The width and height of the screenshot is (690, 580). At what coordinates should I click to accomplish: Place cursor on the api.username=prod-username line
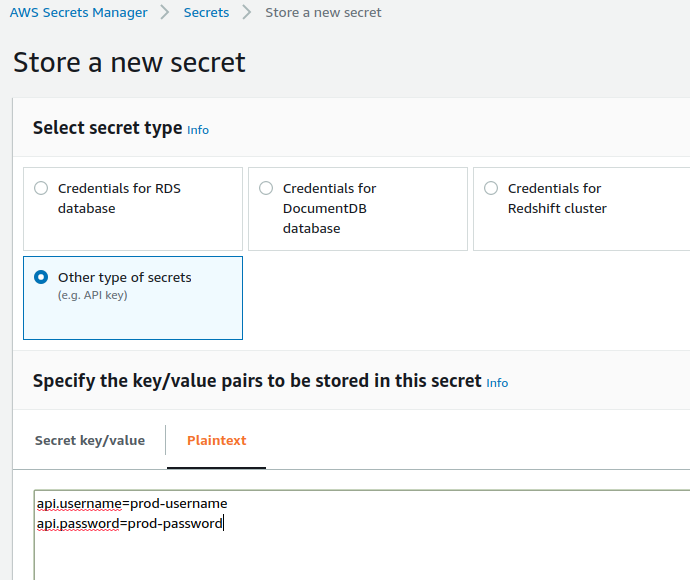[x=132, y=503]
